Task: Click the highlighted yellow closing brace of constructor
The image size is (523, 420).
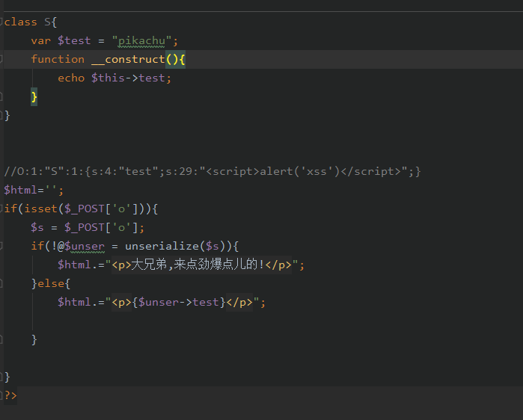Action: point(34,97)
